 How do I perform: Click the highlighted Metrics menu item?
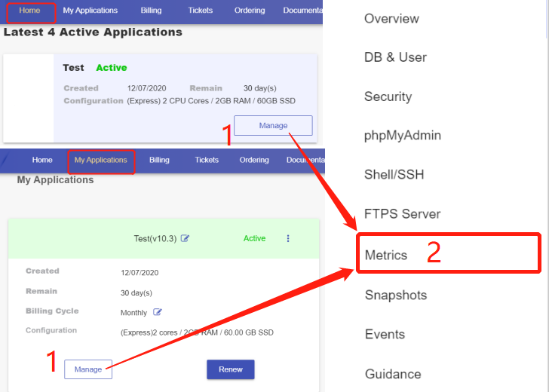386,255
